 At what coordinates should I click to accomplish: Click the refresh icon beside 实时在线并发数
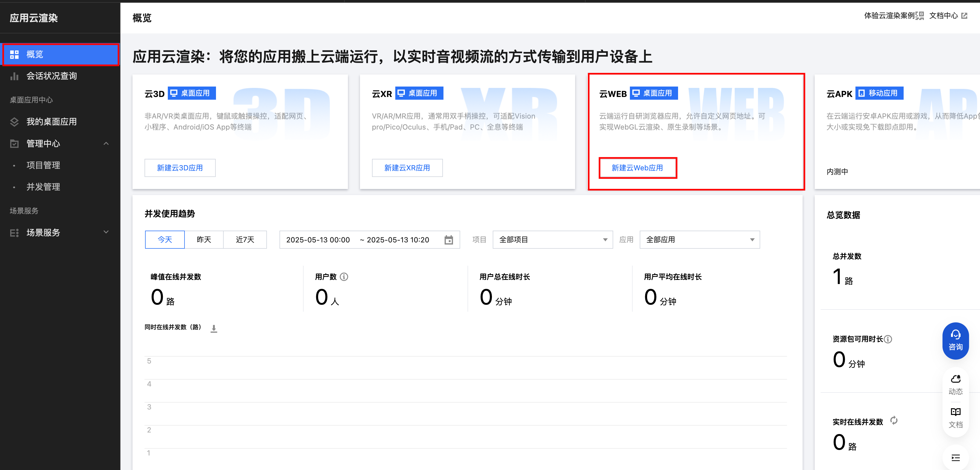894,420
